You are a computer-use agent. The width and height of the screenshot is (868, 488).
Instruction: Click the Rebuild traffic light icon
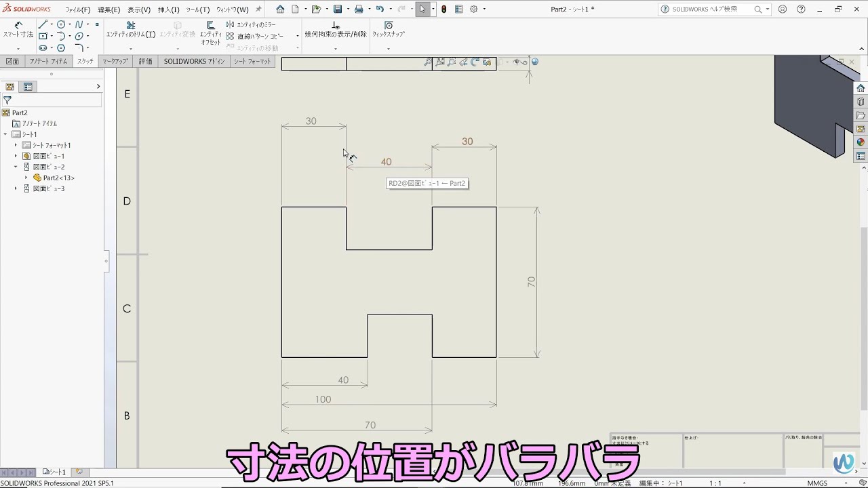pyautogui.click(x=443, y=9)
